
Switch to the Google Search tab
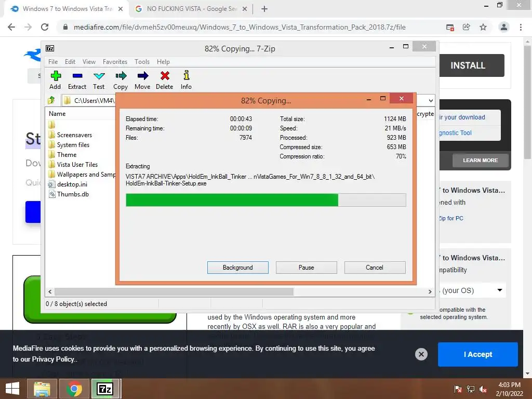(191, 9)
